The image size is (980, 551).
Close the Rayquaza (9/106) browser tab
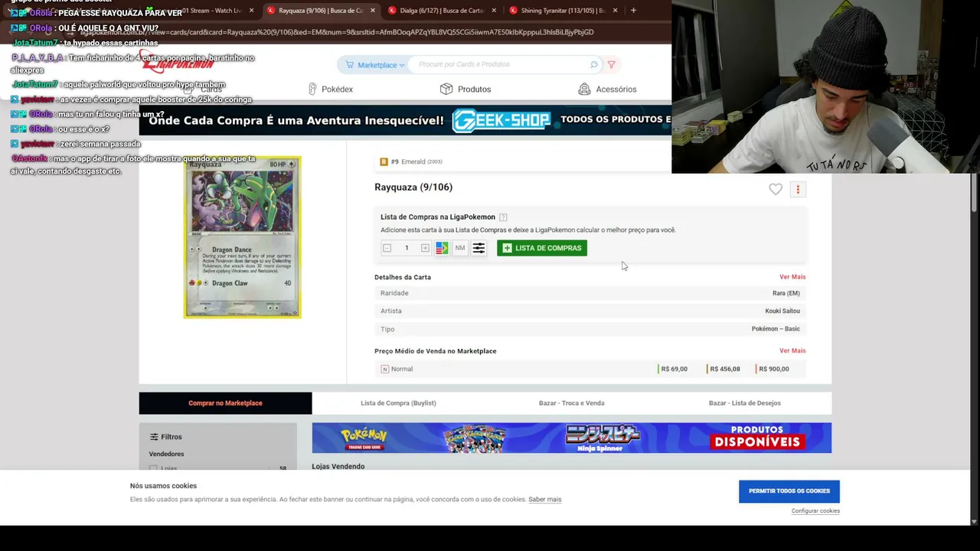click(x=373, y=11)
